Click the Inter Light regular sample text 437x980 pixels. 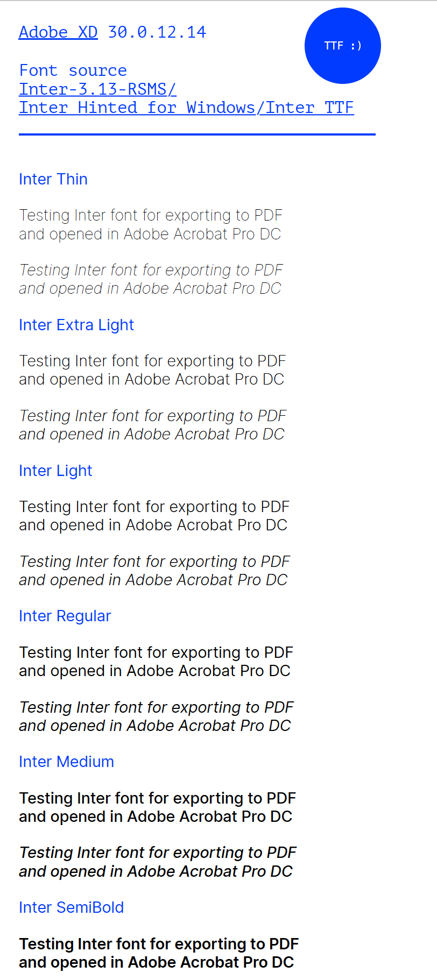pos(154,516)
